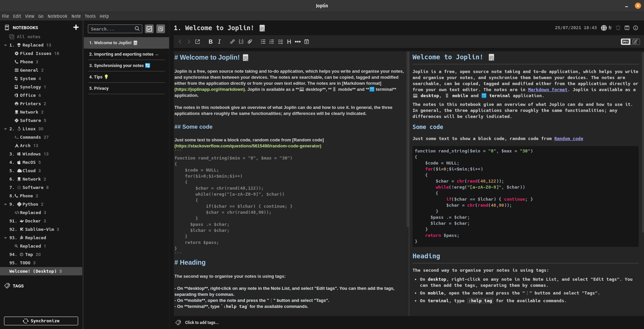Click the search magnifier icon

(137, 29)
